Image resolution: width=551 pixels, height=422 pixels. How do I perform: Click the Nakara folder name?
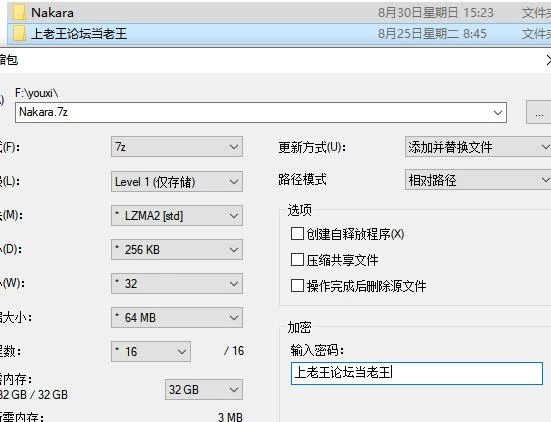[52, 13]
